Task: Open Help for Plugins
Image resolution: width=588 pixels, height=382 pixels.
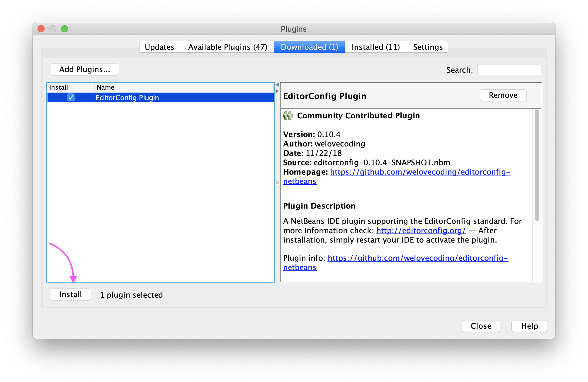Action: coord(529,326)
